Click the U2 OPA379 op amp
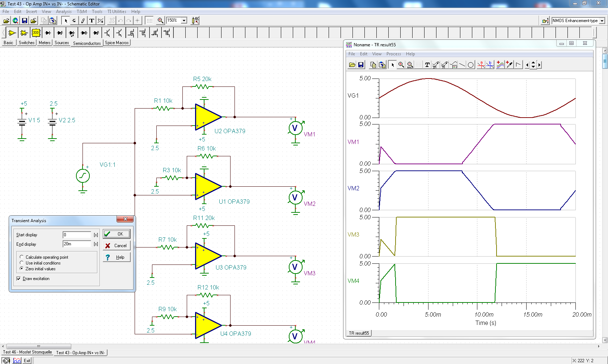608x364 pixels. (x=208, y=117)
